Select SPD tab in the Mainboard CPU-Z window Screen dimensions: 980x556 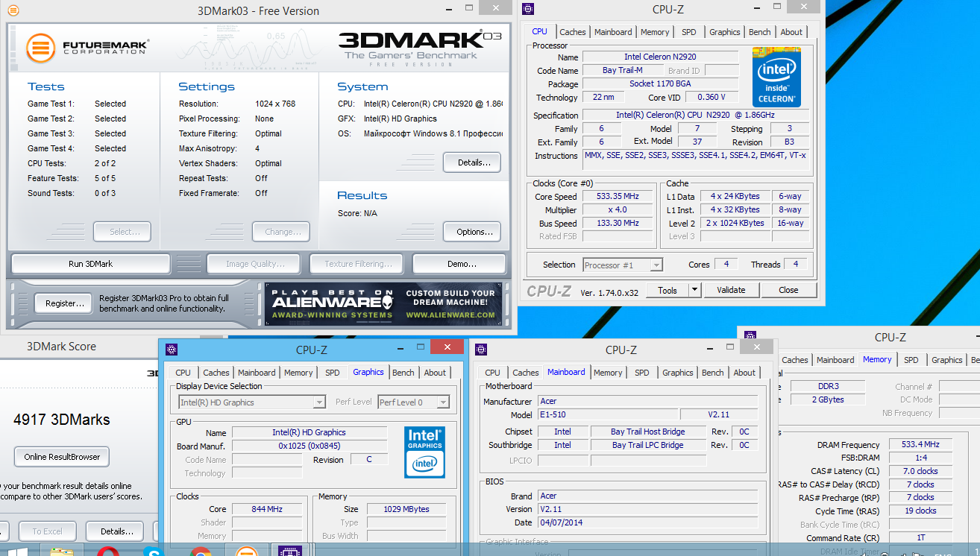coord(642,373)
